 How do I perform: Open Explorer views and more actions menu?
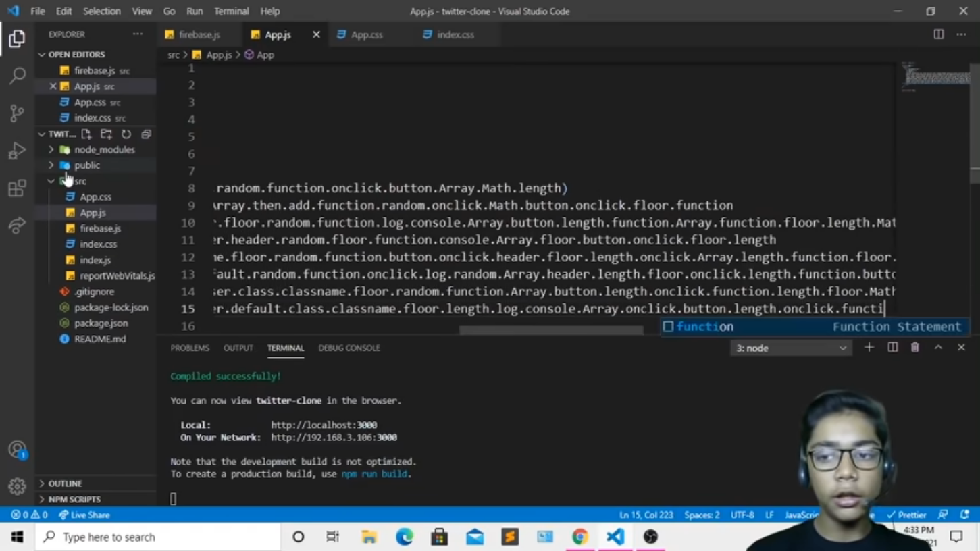pyautogui.click(x=138, y=34)
